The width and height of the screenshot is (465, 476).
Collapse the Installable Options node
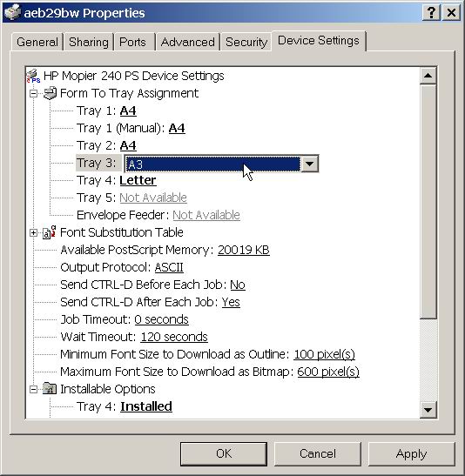click(x=33, y=389)
